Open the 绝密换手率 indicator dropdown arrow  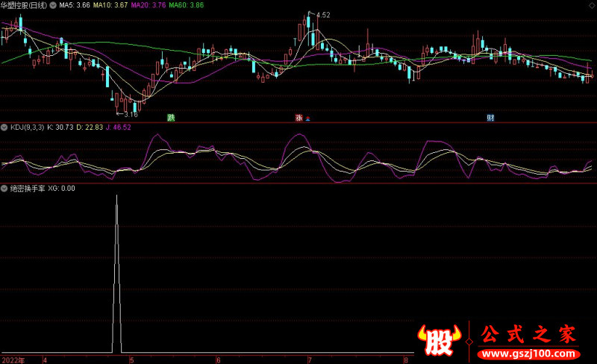click(x=4, y=189)
